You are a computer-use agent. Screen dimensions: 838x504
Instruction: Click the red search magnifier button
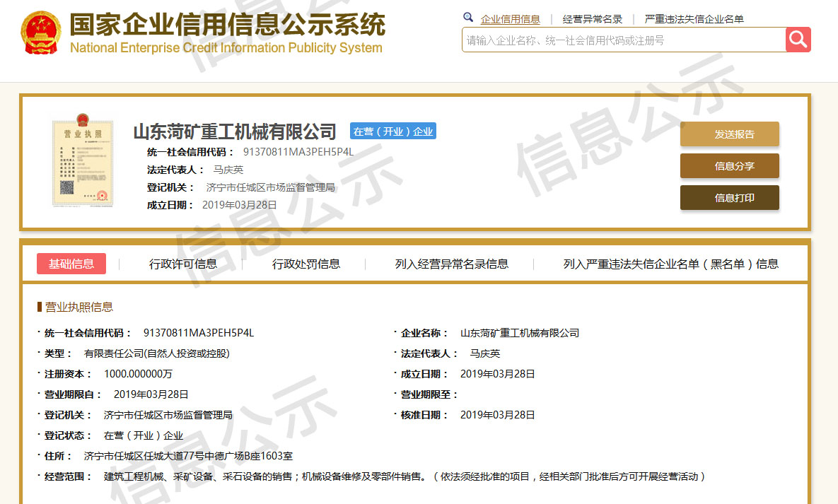(x=798, y=40)
